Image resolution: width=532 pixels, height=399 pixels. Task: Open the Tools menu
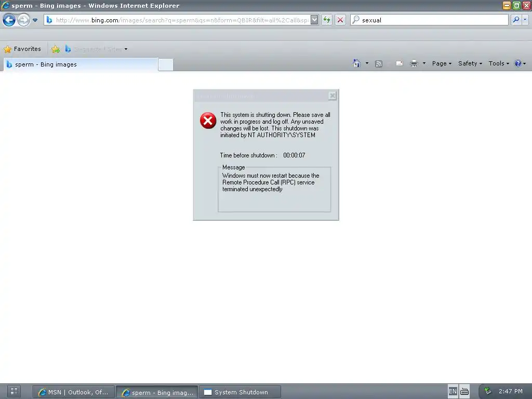[498, 63]
